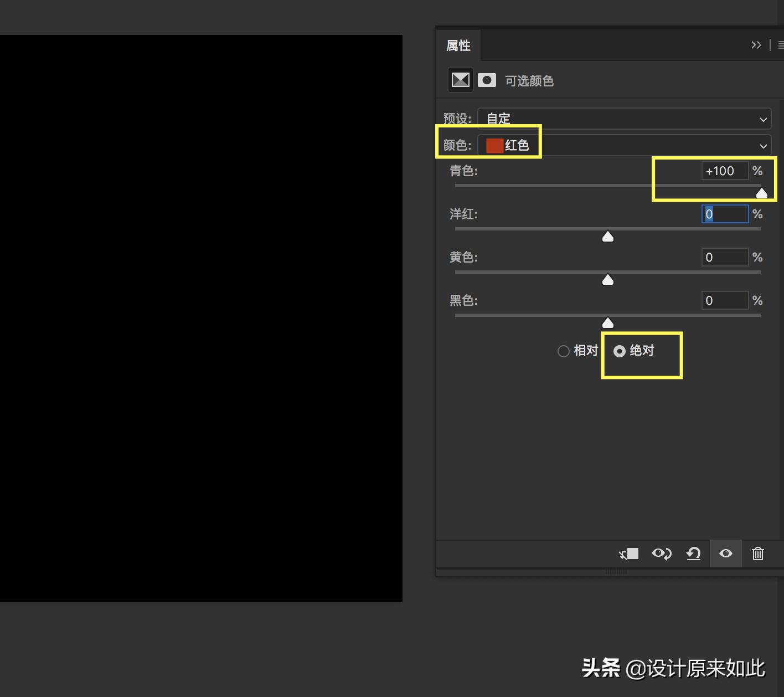Select the 绝对 (Absolute) radio button
Viewport: 784px width, 697px height.
click(620, 351)
